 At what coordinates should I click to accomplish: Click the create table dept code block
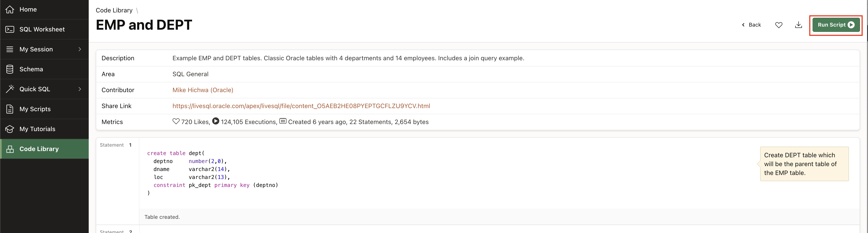pyautogui.click(x=212, y=173)
